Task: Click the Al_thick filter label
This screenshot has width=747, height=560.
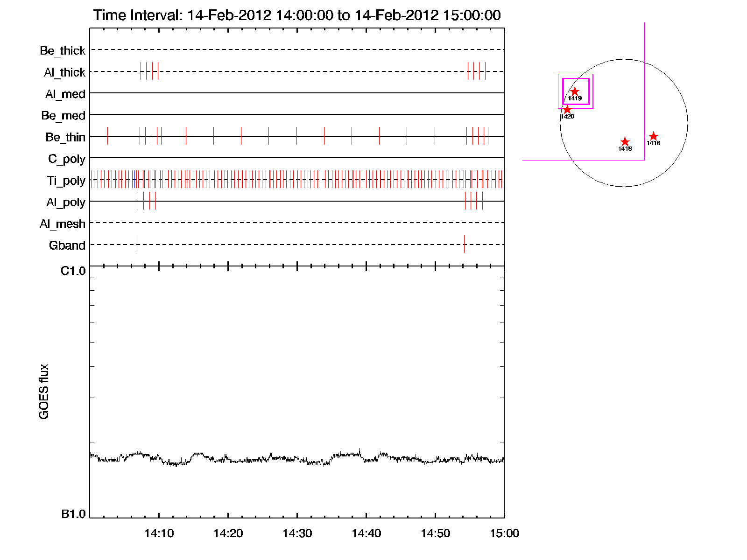Action: tap(64, 72)
